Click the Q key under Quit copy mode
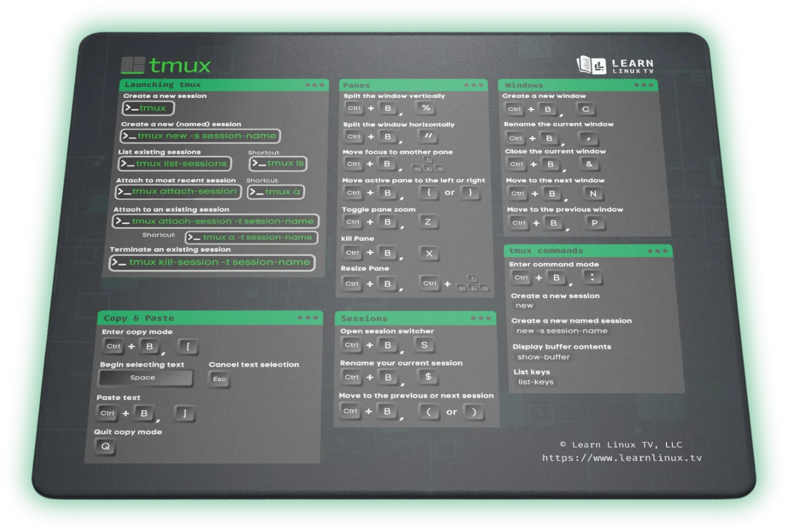This screenshot has width=788, height=532. pos(105,447)
